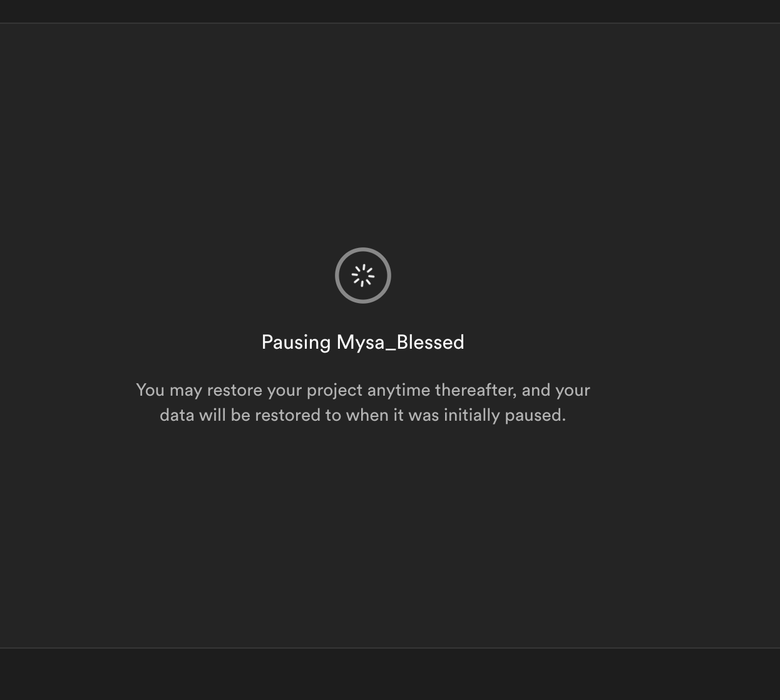Click the bottom footer bar
This screenshot has height=700, width=780.
coord(390,674)
